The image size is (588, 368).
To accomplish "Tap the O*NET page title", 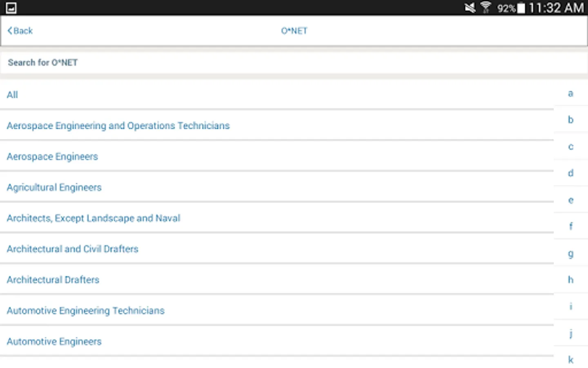I will pyautogui.click(x=294, y=31).
